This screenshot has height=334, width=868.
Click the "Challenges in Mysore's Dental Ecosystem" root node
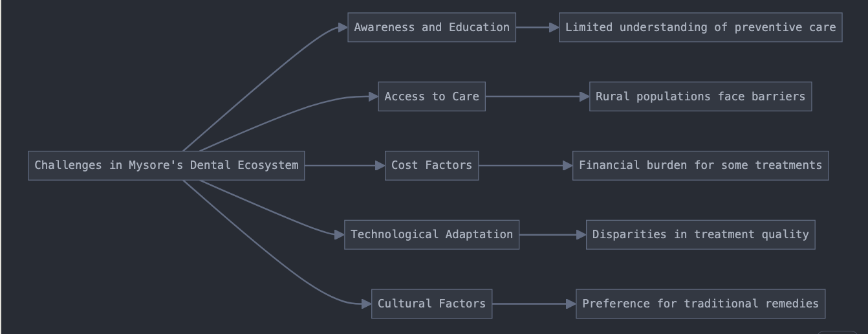pos(166,166)
